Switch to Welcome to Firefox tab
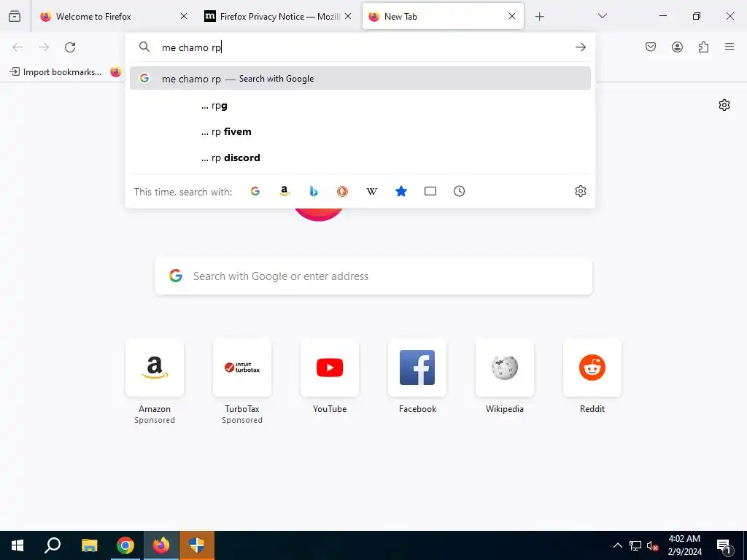 (x=115, y=17)
